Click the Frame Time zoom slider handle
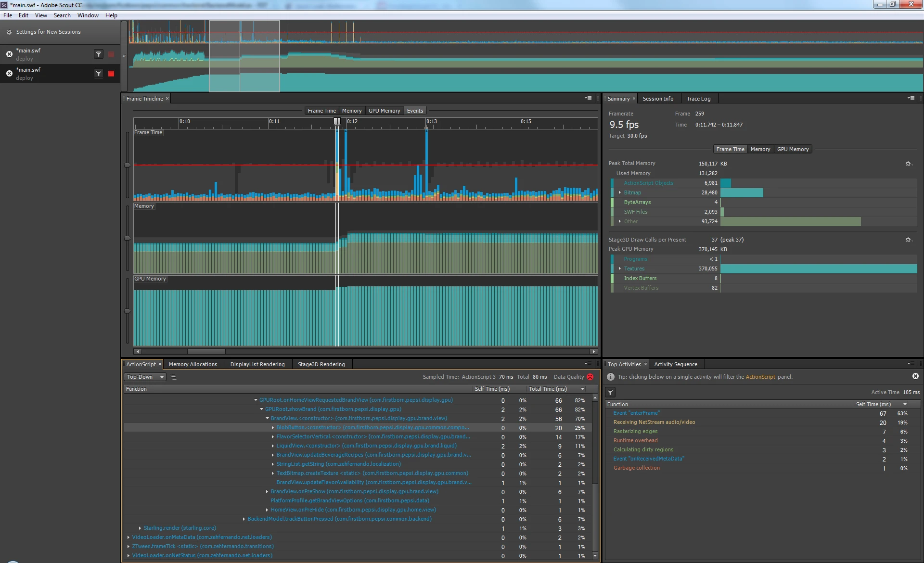The image size is (924, 563). (128, 165)
